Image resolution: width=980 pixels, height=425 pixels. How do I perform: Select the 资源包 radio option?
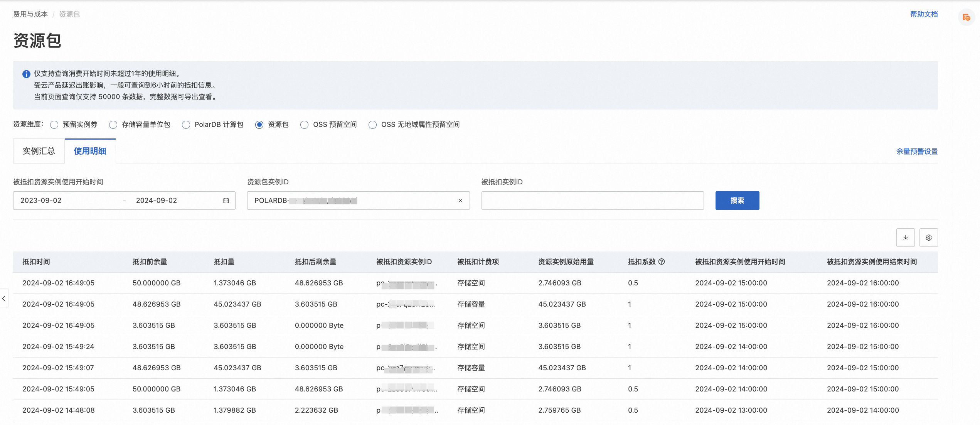(259, 125)
